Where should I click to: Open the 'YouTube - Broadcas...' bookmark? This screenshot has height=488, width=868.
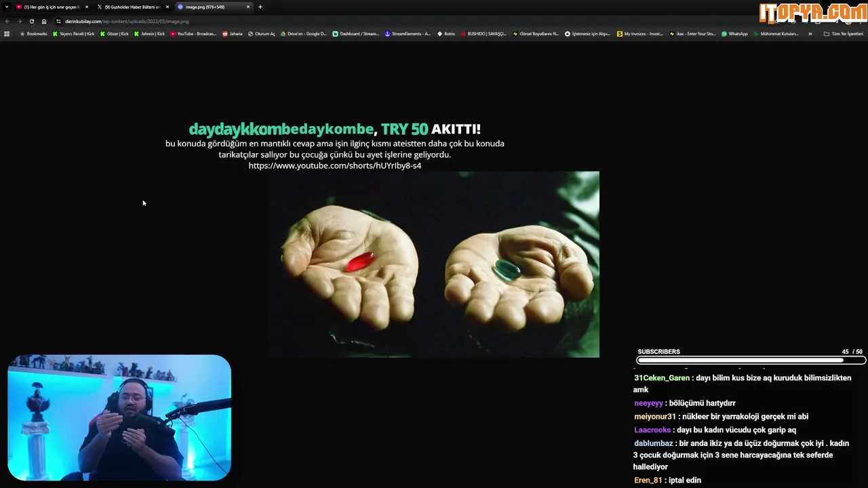[x=194, y=33]
